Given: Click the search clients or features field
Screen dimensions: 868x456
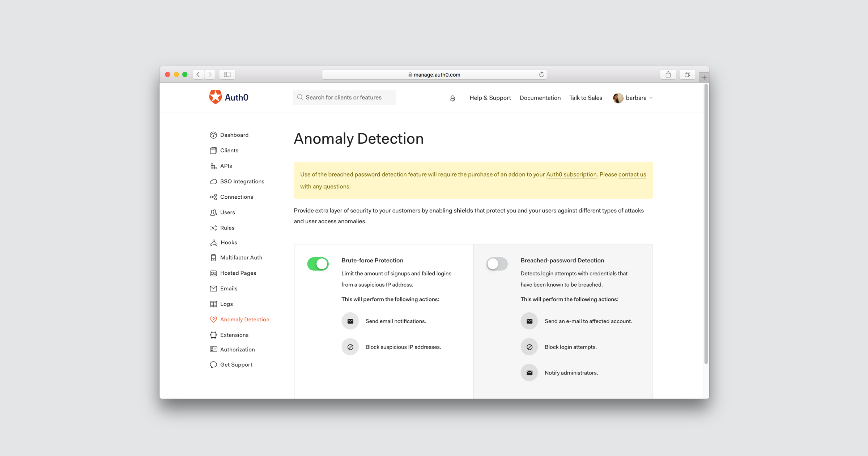Looking at the screenshot, I should [x=344, y=97].
